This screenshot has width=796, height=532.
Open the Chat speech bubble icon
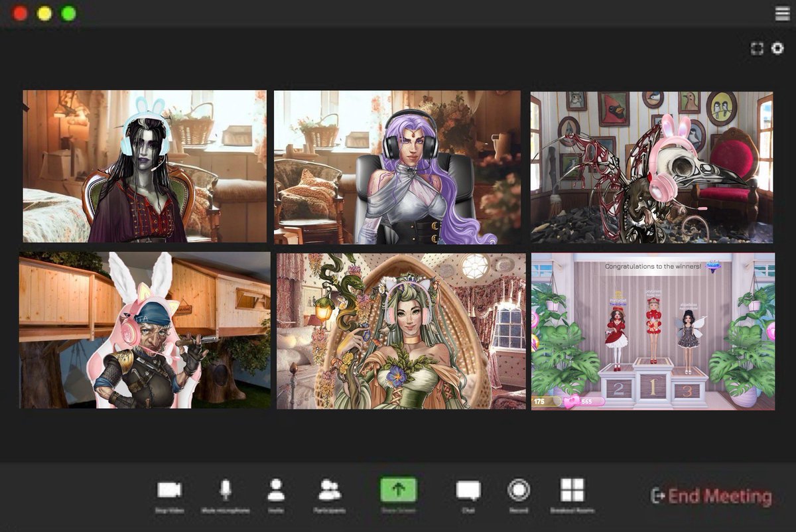[x=468, y=491]
